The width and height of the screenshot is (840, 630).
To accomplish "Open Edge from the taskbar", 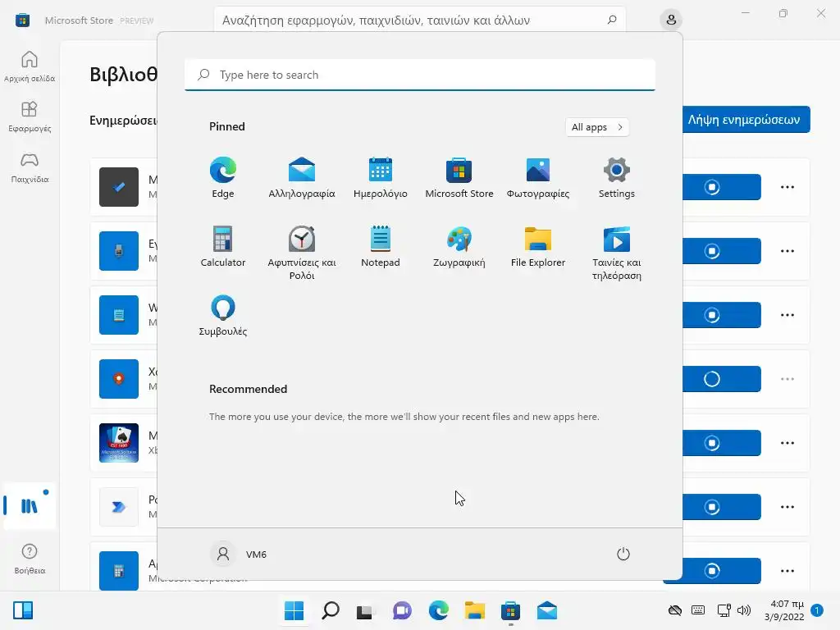I will pyautogui.click(x=438, y=610).
